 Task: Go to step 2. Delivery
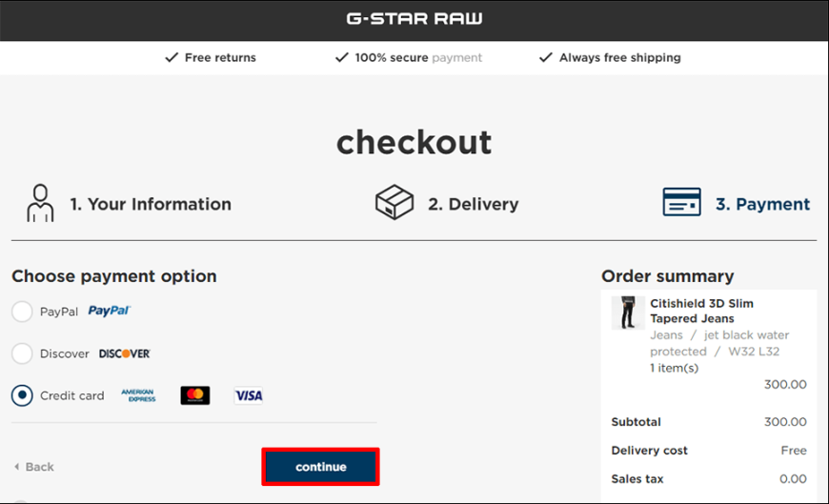(x=474, y=204)
